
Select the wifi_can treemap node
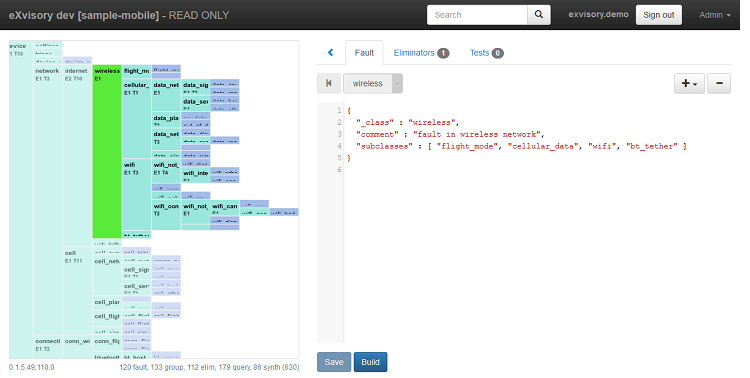(x=225, y=208)
